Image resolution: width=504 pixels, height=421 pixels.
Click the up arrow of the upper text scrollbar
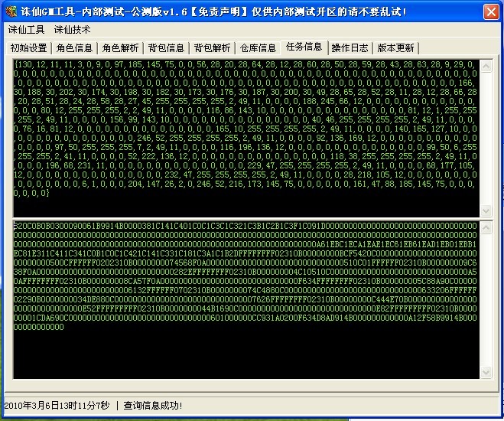click(485, 65)
